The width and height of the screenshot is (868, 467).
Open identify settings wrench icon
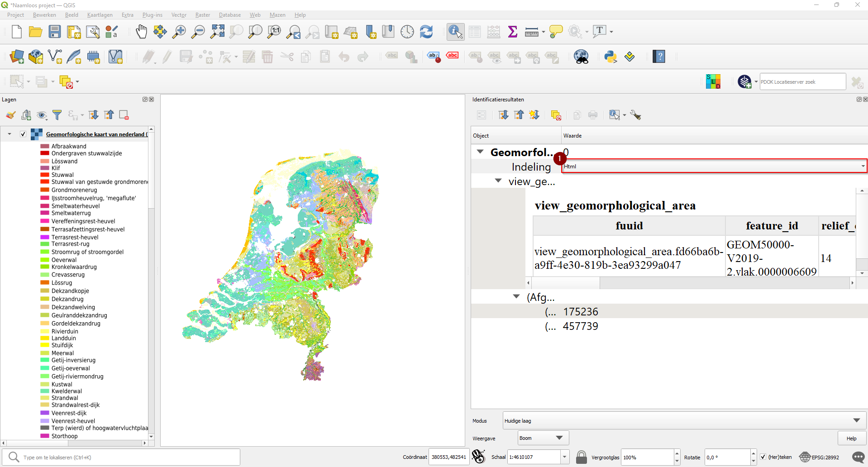(636, 115)
